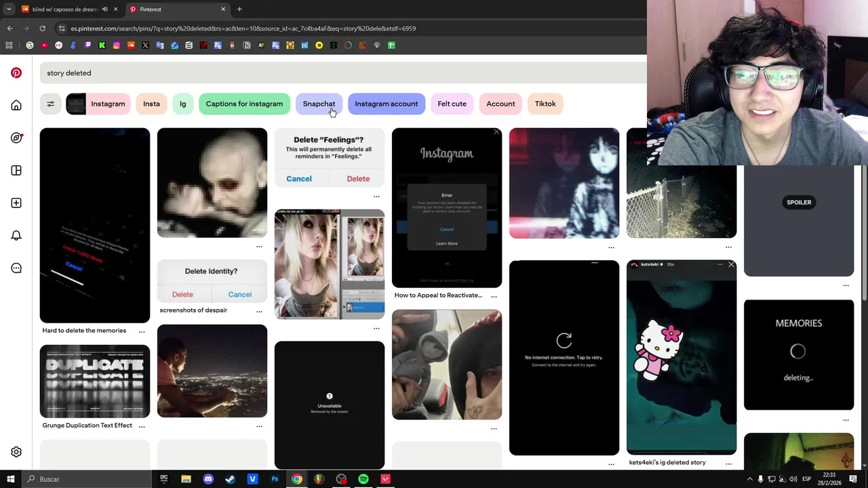Open Discord from the taskbar
Viewport: 868px width, 488px height.
208,479
